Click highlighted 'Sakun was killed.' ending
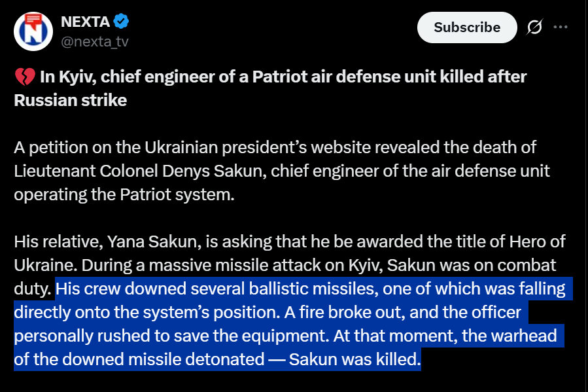 point(355,360)
